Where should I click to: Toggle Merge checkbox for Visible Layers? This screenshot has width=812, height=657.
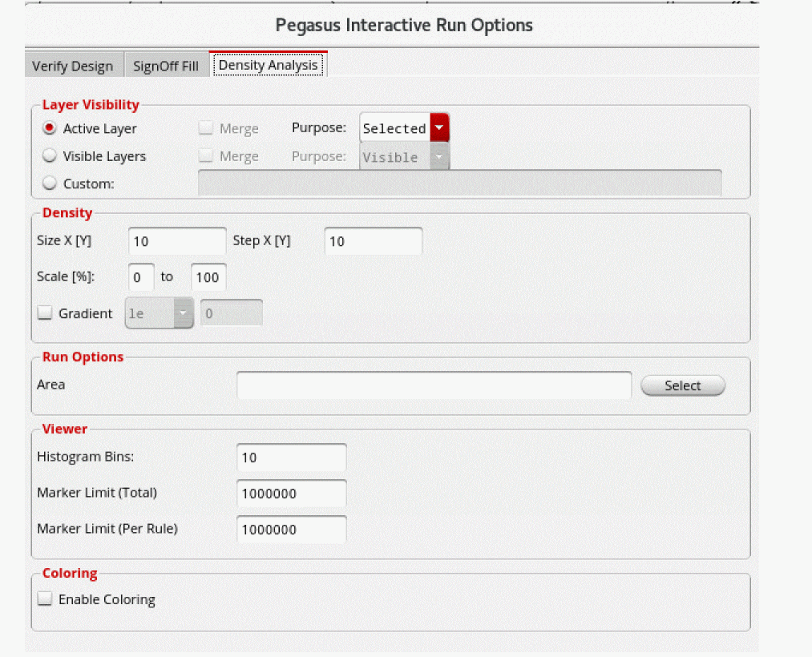pyautogui.click(x=205, y=155)
